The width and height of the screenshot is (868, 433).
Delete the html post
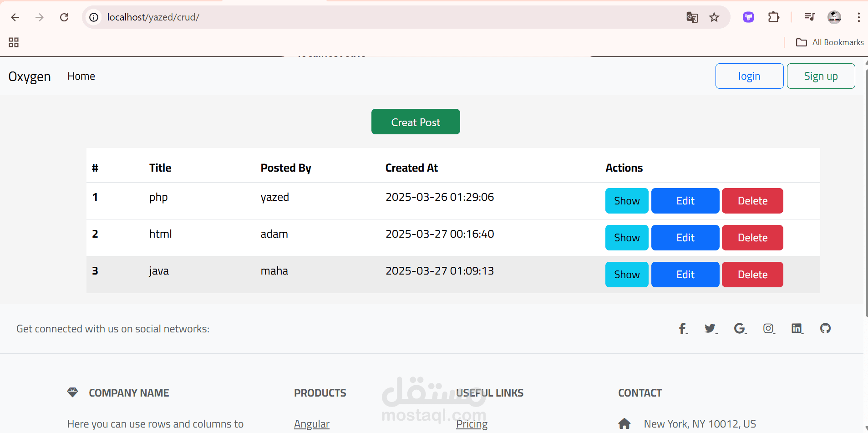pos(752,238)
